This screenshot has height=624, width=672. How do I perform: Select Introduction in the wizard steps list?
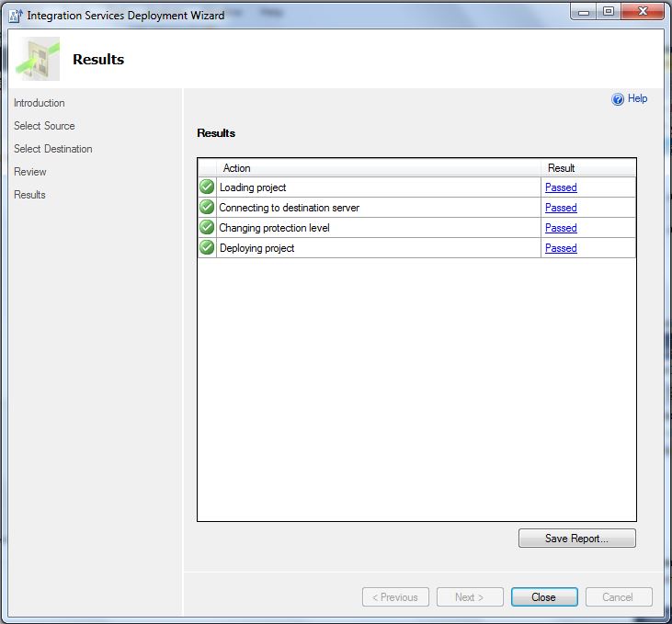39,103
